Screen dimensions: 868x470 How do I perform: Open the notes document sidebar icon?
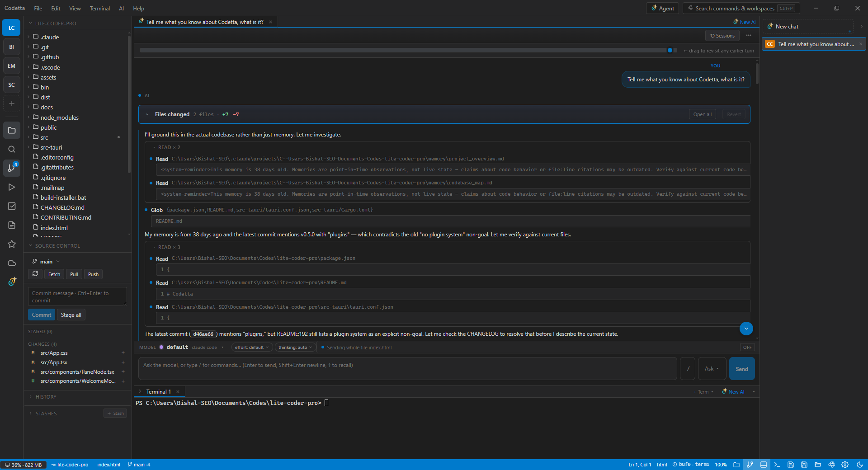pos(12,225)
